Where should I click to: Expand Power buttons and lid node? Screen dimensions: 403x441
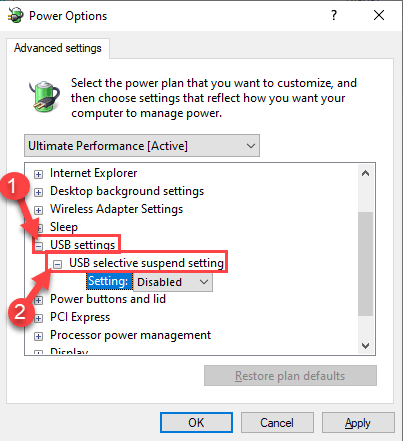pyautogui.click(x=39, y=300)
